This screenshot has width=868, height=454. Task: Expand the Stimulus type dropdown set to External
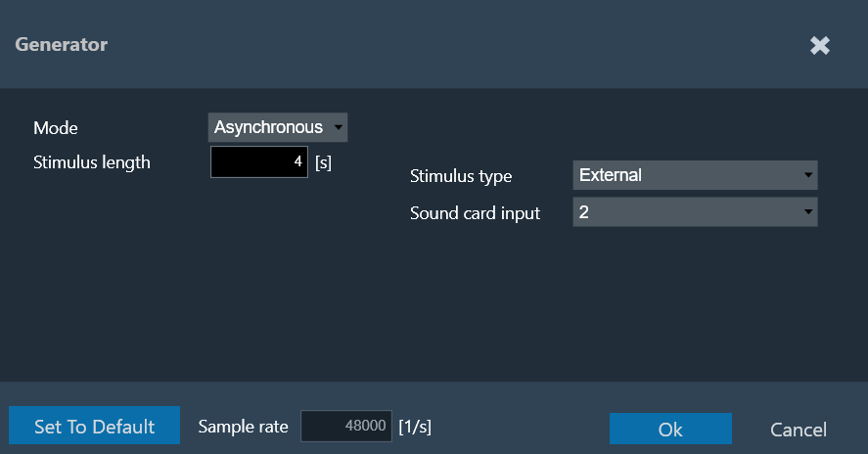point(696,175)
